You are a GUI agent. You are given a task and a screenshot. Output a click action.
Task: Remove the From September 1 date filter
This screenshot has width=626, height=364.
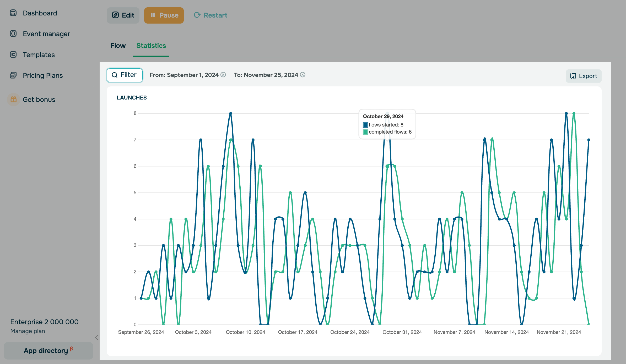tap(223, 75)
